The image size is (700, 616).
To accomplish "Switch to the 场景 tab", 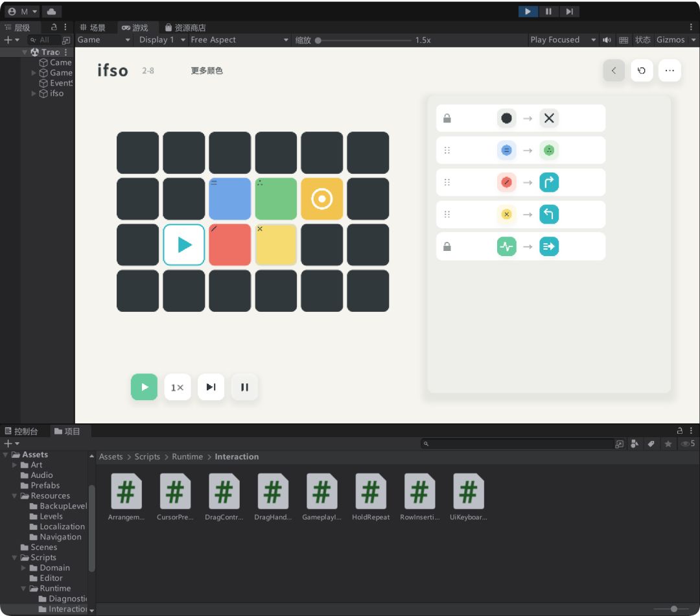I will pos(93,28).
